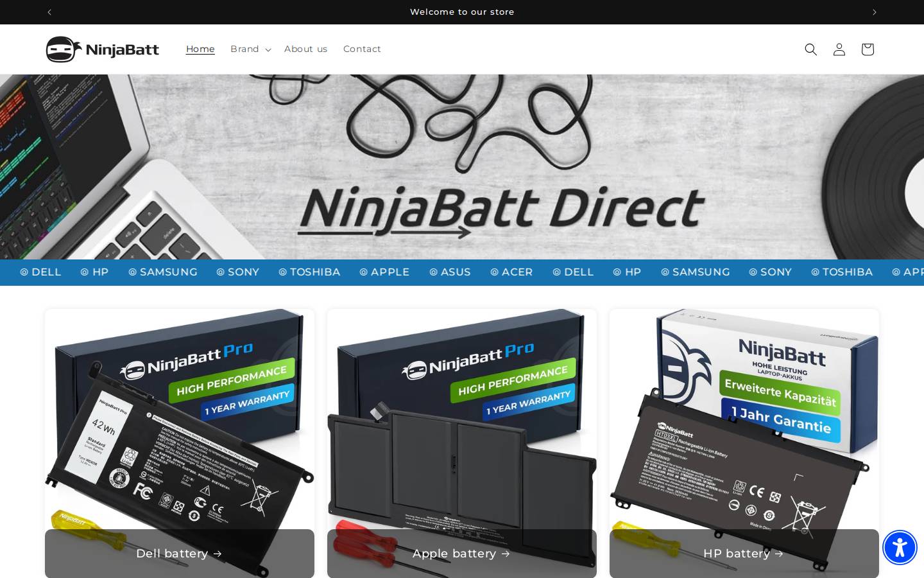Screen dimensions: 924x578
Task: Open the HP battery collection link
Action: 744,554
